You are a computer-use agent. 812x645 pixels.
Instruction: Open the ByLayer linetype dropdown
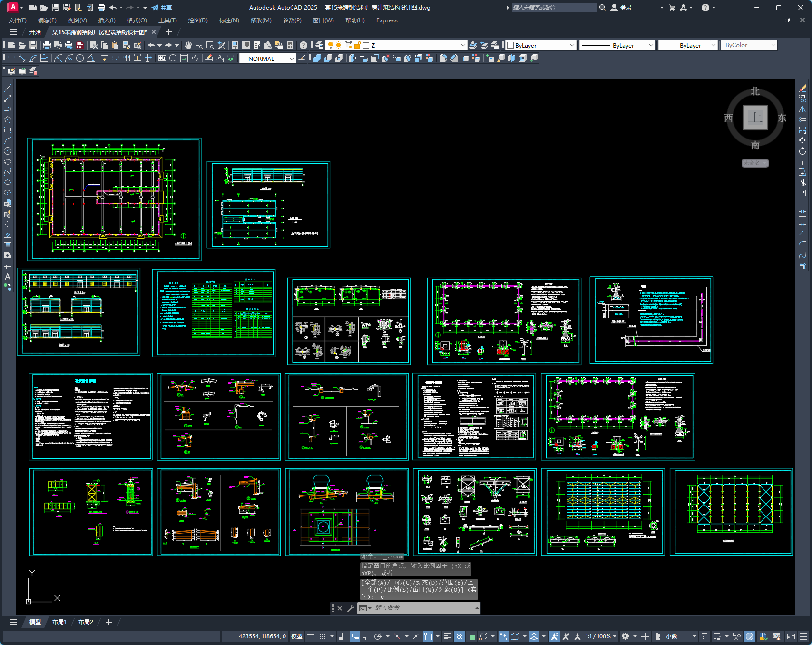click(x=651, y=45)
